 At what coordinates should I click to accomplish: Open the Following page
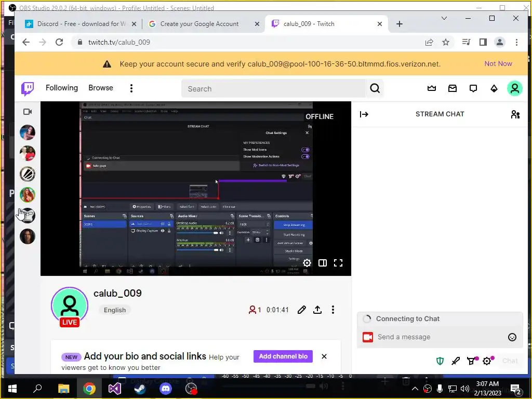coord(62,88)
